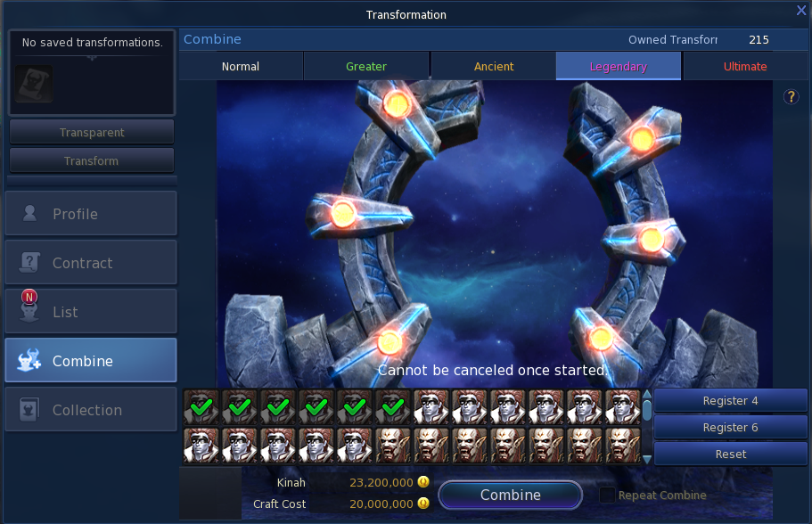812x524 pixels.
Task: Switch to the Ultimate tier tab
Action: pos(745,66)
